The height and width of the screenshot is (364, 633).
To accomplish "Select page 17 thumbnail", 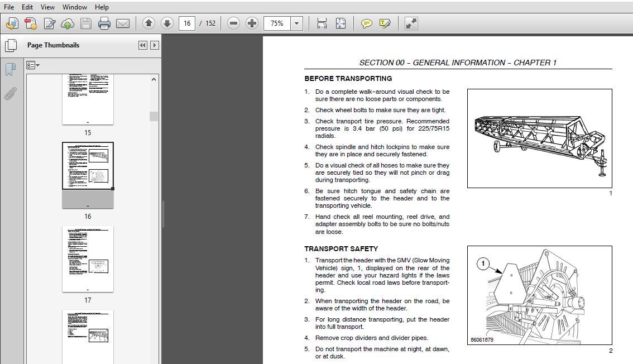I will (x=88, y=259).
